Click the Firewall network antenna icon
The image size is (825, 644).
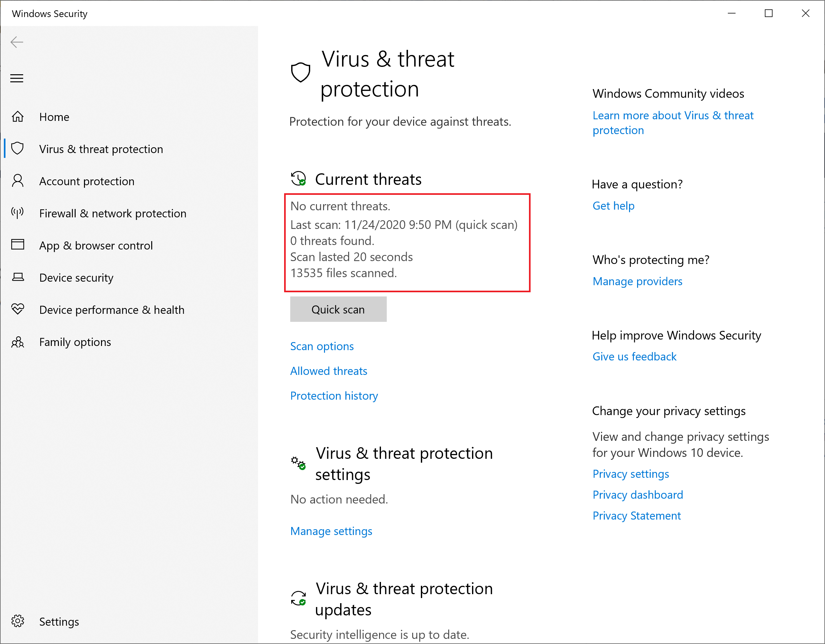click(x=18, y=213)
